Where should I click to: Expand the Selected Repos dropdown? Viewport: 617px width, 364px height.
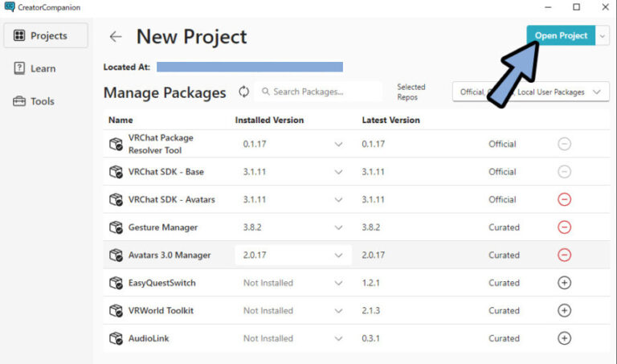coord(530,92)
